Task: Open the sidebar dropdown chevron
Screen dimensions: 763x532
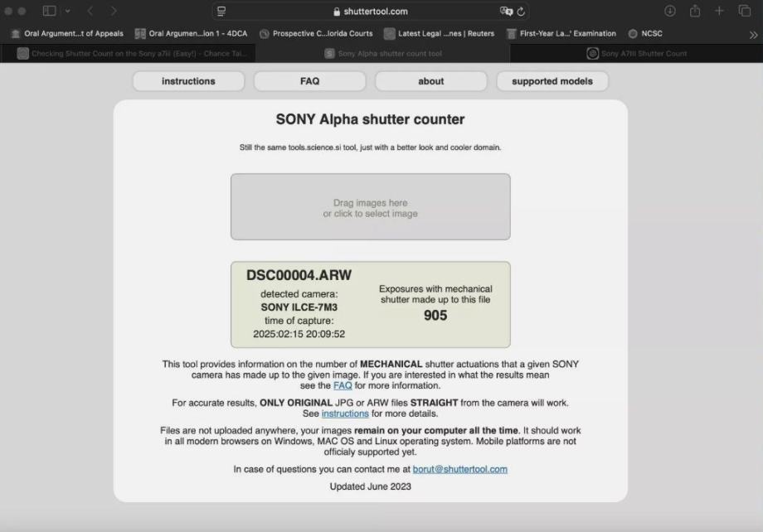Action: click(68, 11)
